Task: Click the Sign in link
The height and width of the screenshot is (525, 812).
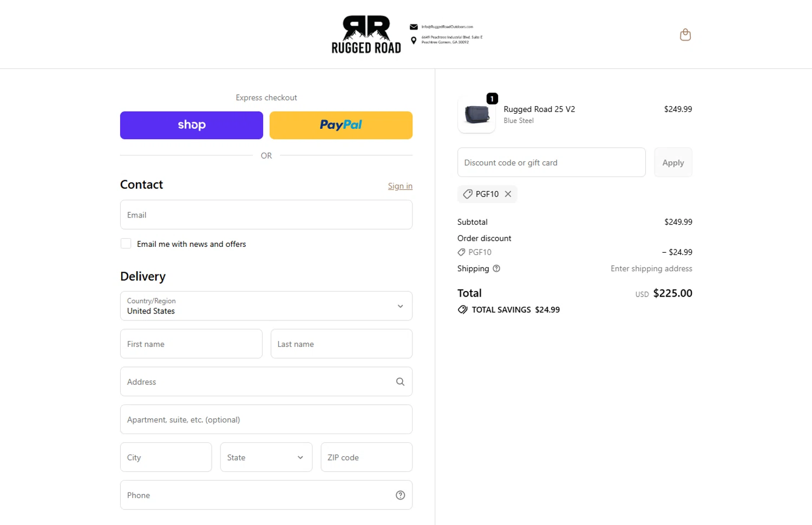Action: click(x=400, y=186)
